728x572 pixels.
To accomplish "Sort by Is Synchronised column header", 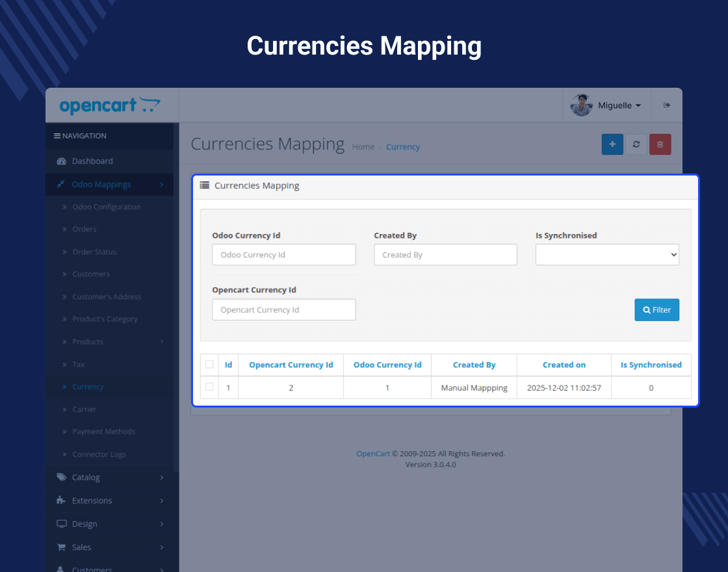I will 651,365.
